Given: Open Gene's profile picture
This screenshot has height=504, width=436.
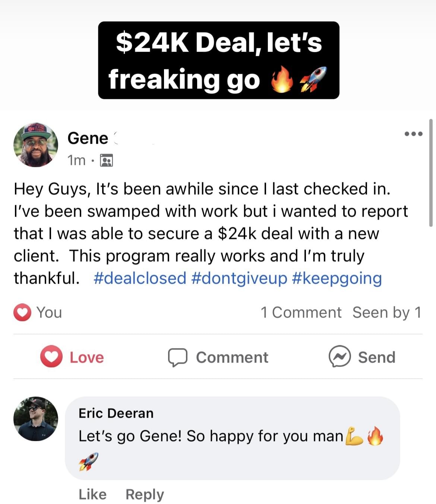Looking at the screenshot, I should point(36,145).
